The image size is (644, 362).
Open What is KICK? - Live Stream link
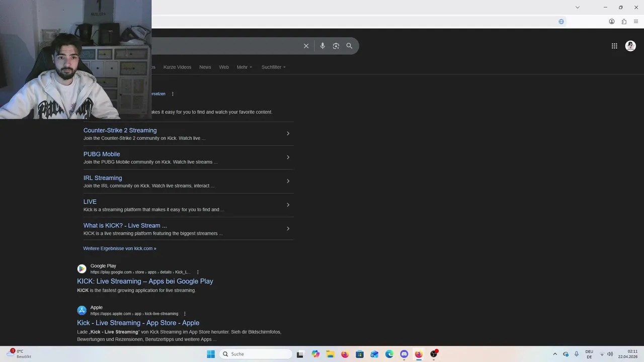125,226
